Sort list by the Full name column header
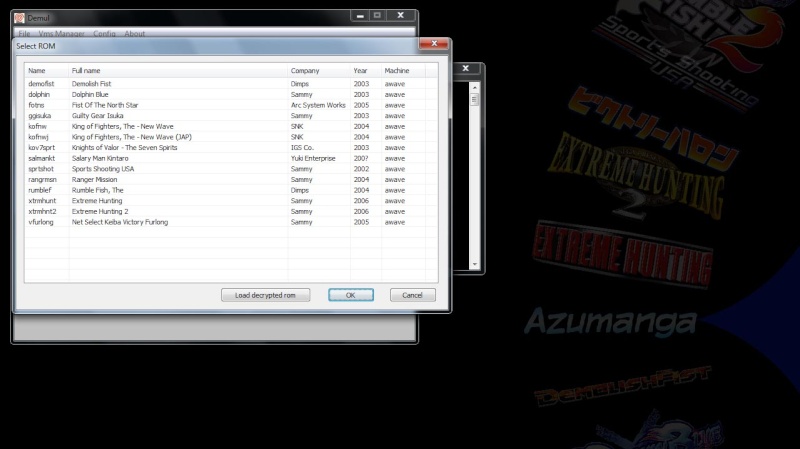Screen dimensions: 800x449 coord(178,70)
